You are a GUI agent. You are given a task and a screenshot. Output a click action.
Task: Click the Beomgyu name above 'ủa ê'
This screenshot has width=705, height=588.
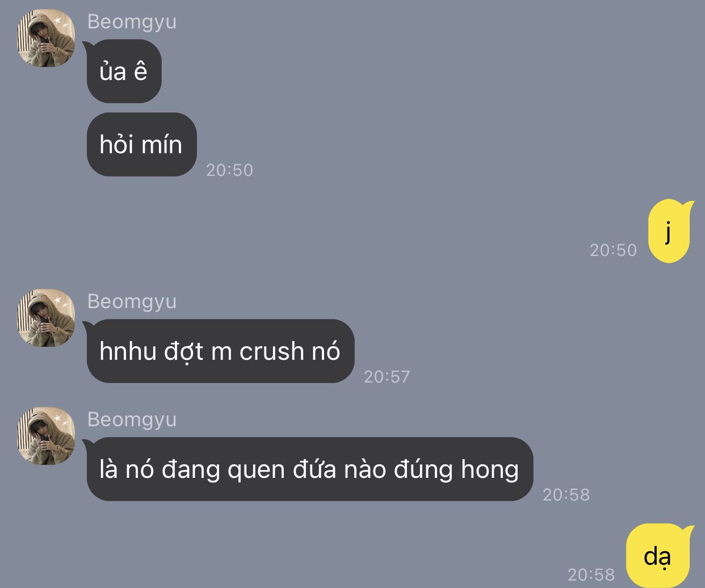pyautogui.click(x=132, y=22)
